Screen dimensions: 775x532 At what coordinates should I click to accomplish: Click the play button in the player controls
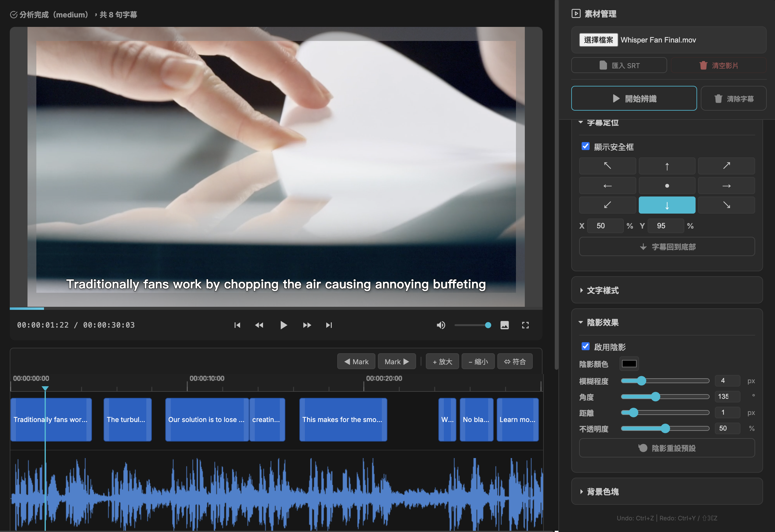[x=283, y=325]
